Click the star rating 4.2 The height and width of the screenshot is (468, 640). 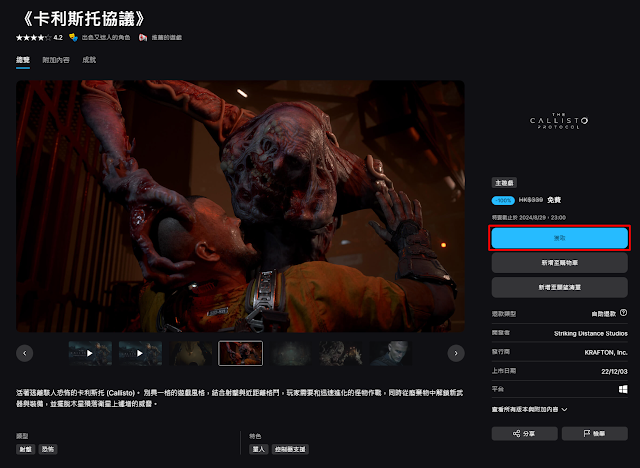[39, 38]
